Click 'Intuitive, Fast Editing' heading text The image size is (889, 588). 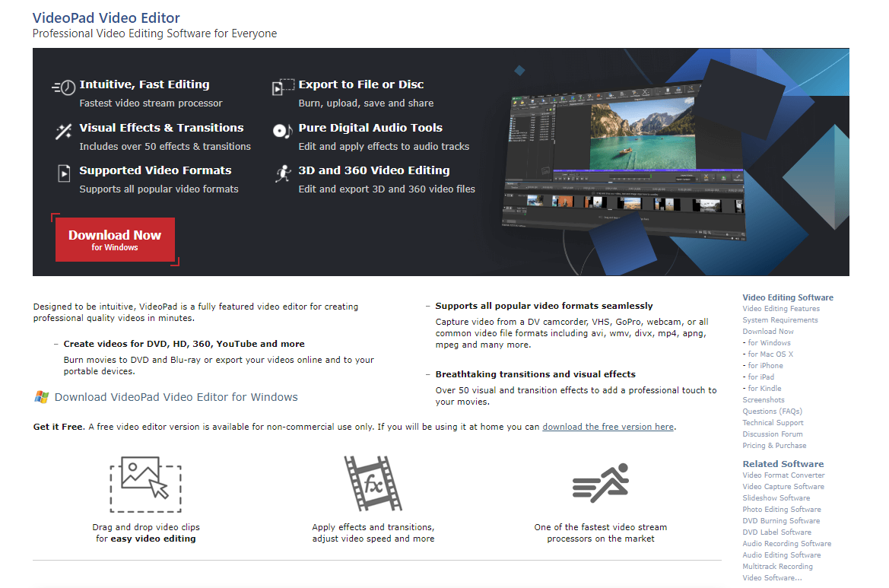tap(144, 84)
